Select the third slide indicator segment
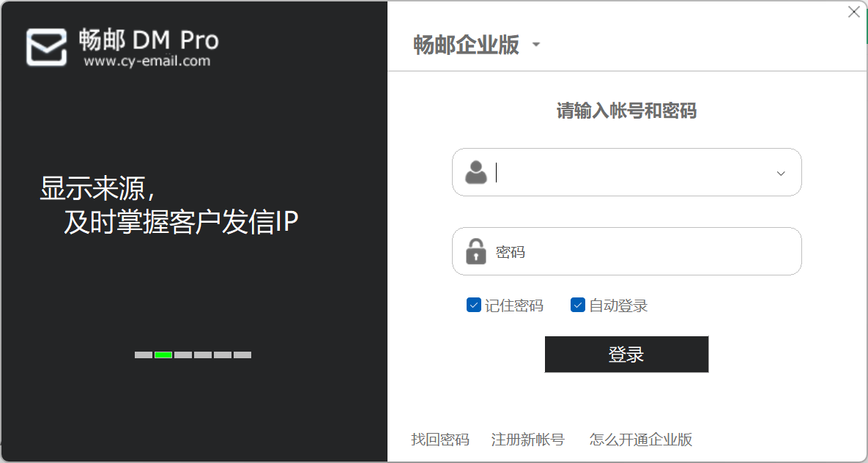 pyautogui.click(x=183, y=355)
